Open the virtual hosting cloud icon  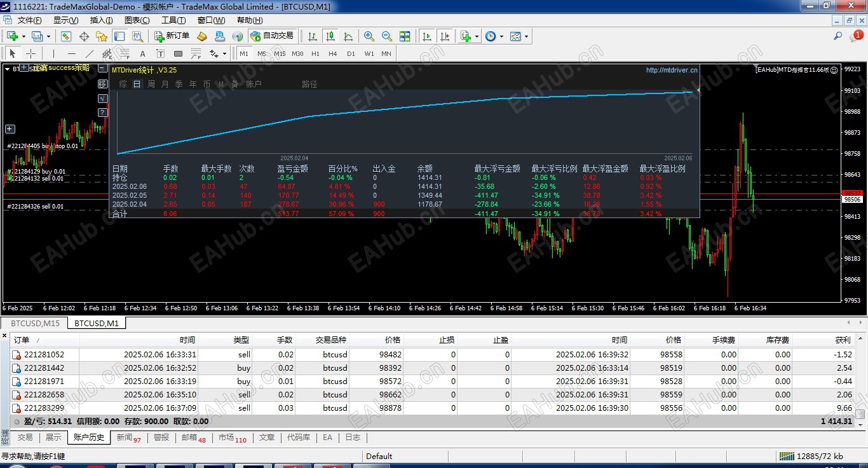pyautogui.click(x=220, y=36)
